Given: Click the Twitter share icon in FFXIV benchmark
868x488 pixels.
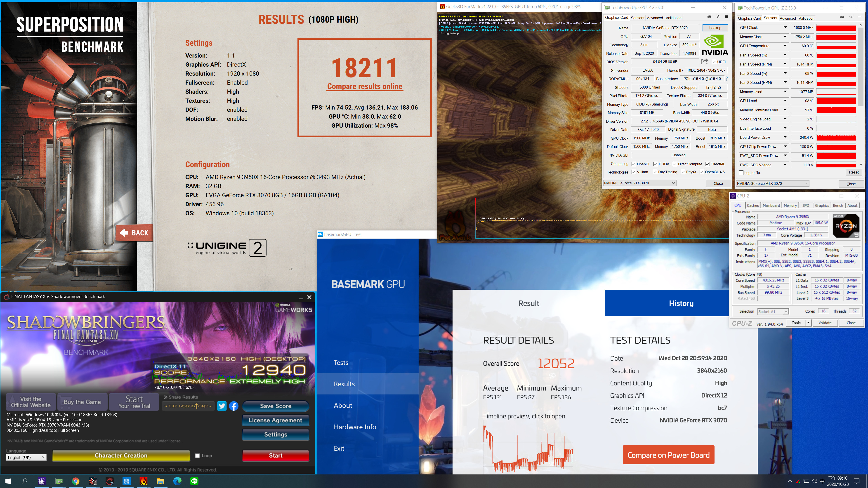Looking at the screenshot, I should pos(222,406).
